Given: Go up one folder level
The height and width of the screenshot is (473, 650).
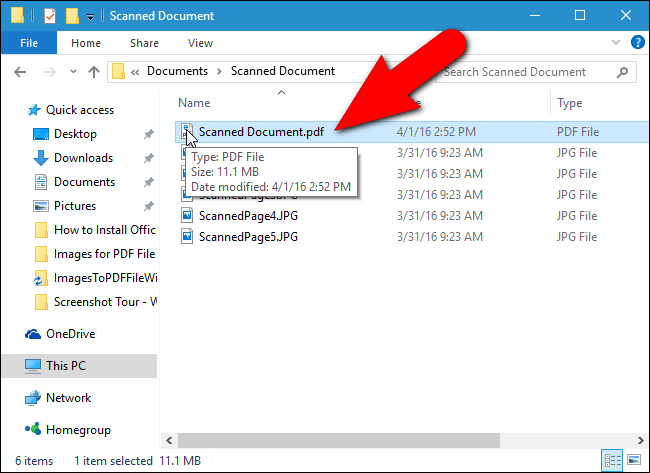Looking at the screenshot, I should (94, 72).
